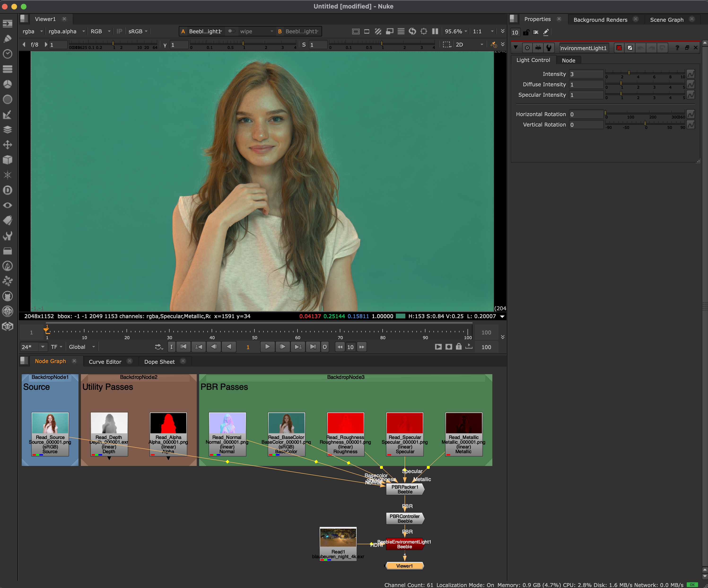This screenshot has width=708, height=588.
Task: Toggle the IP input process button
Action: 119,31
